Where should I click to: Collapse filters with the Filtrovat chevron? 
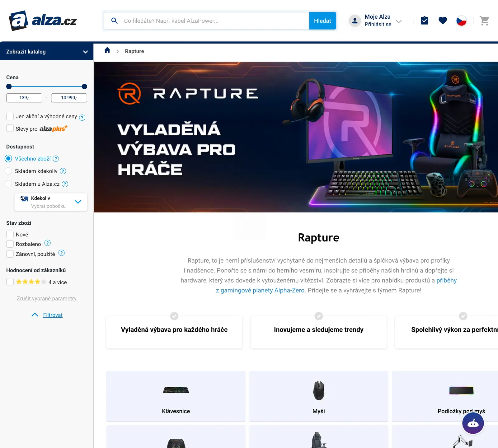click(x=35, y=315)
